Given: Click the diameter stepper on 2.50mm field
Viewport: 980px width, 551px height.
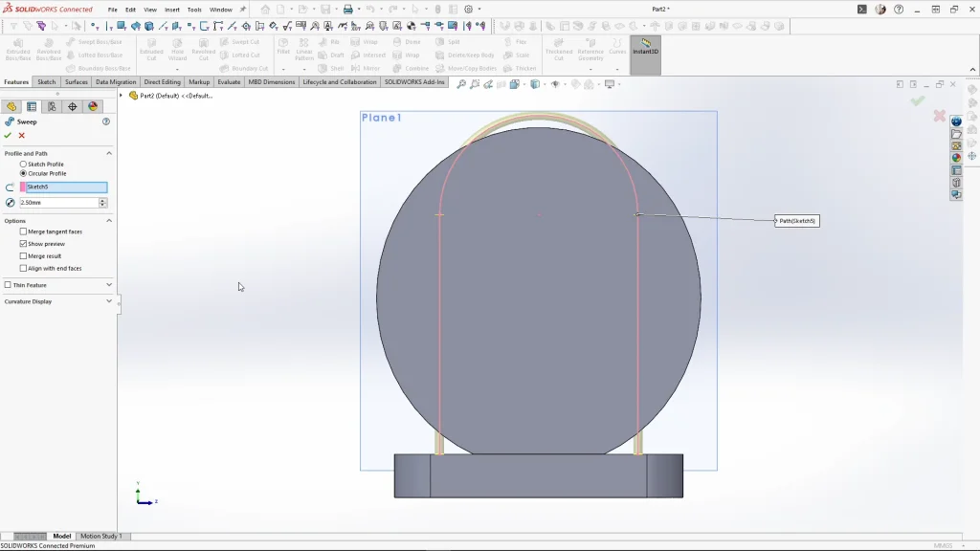Looking at the screenshot, I should (x=102, y=203).
